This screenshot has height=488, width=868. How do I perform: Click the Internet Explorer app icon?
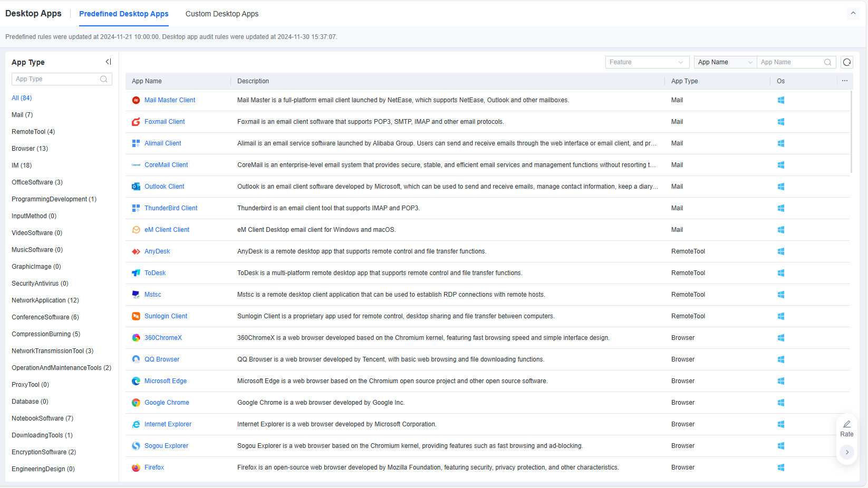136,424
